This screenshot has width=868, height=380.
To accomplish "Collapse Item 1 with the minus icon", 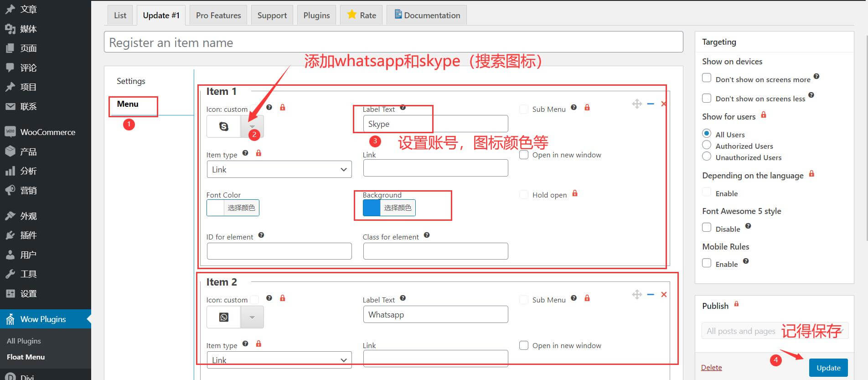I will 651,104.
